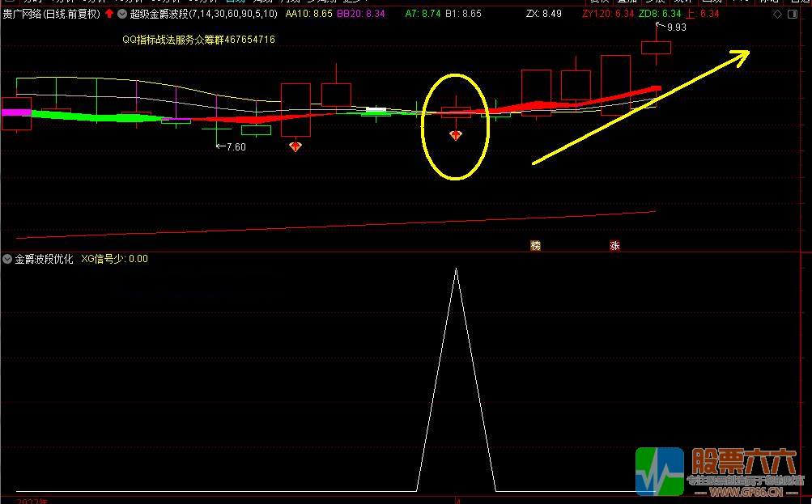Click the circled red gem signal marker

[456, 135]
